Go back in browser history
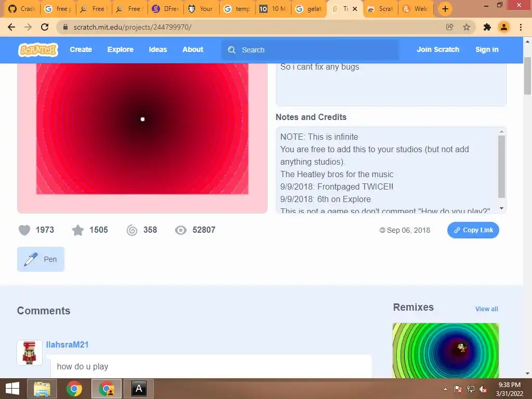532x399 pixels. point(11,27)
